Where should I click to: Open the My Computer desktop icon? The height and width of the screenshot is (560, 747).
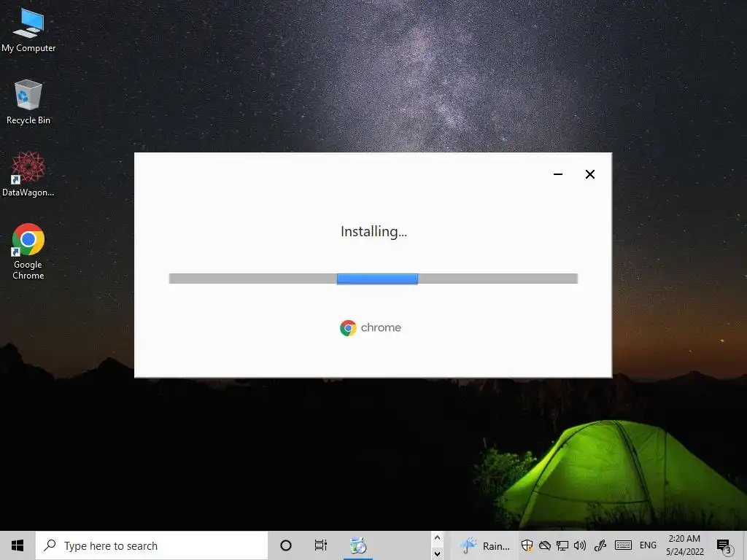[28, 30]
